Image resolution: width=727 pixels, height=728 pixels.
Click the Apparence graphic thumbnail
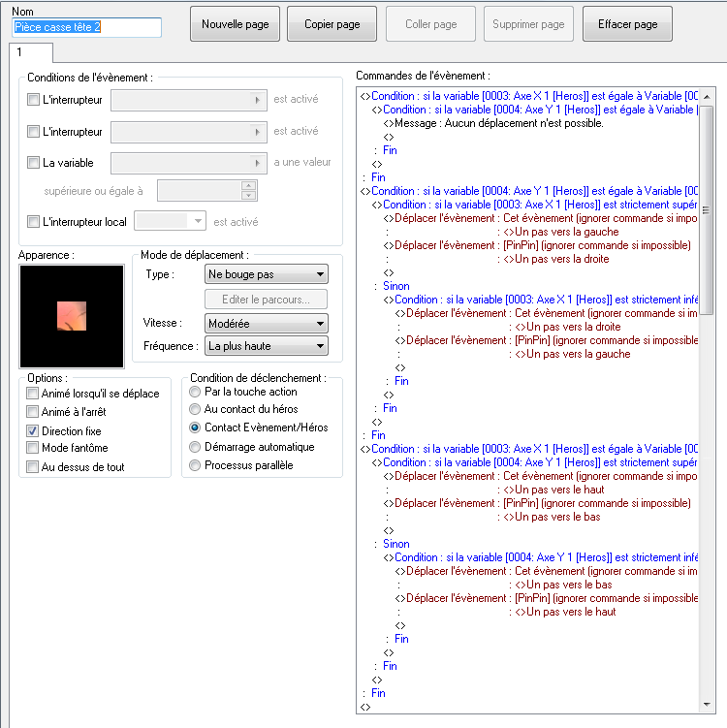(72, 316)
